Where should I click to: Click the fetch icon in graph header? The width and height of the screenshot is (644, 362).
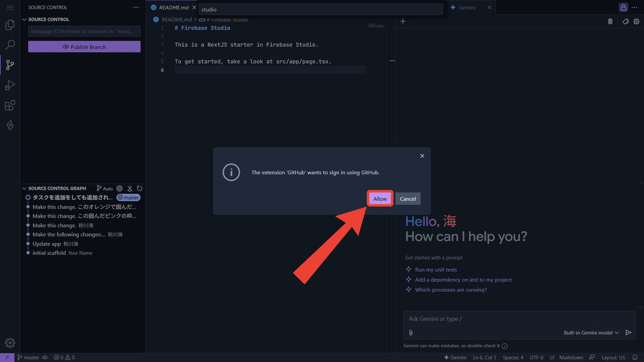129,189
